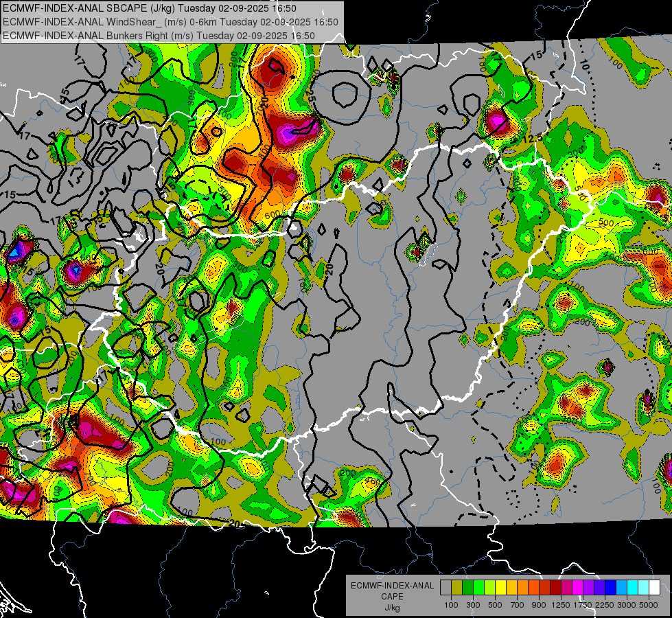
Task: Click the 700 tick label under the legend
Action: 517,605
